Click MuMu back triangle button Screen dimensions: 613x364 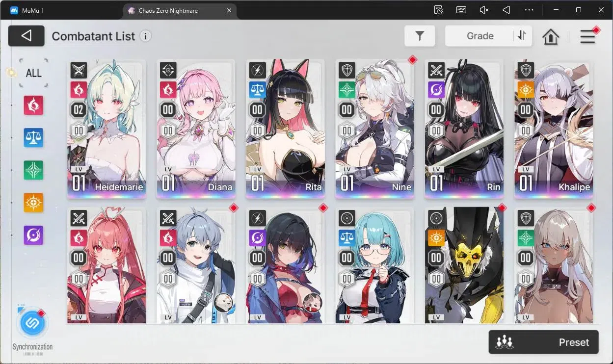(506, 10)
